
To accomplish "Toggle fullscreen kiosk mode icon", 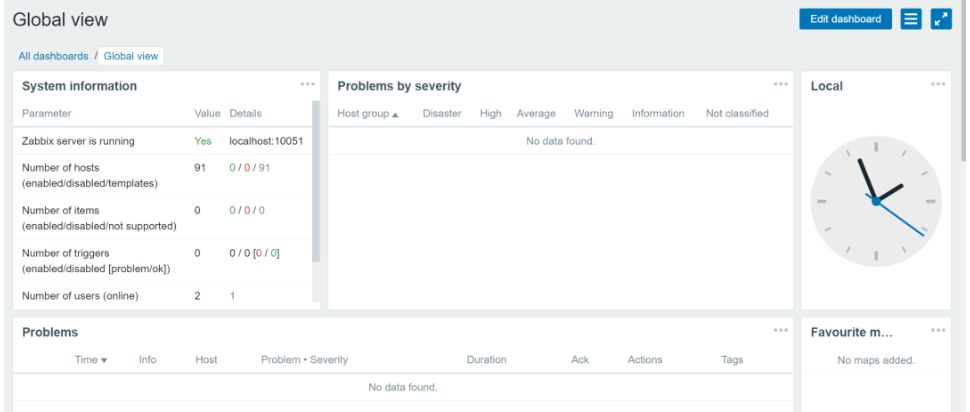I will [940, 19].
